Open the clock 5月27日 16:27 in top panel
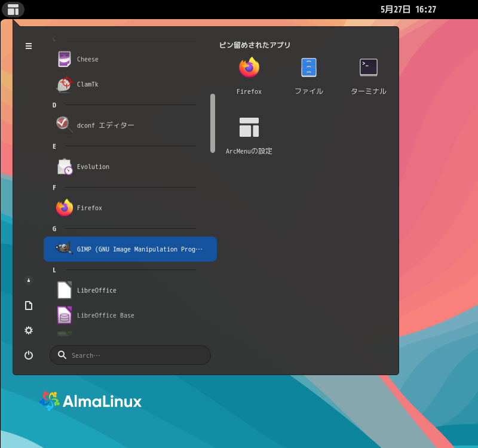 coord(408,10)
